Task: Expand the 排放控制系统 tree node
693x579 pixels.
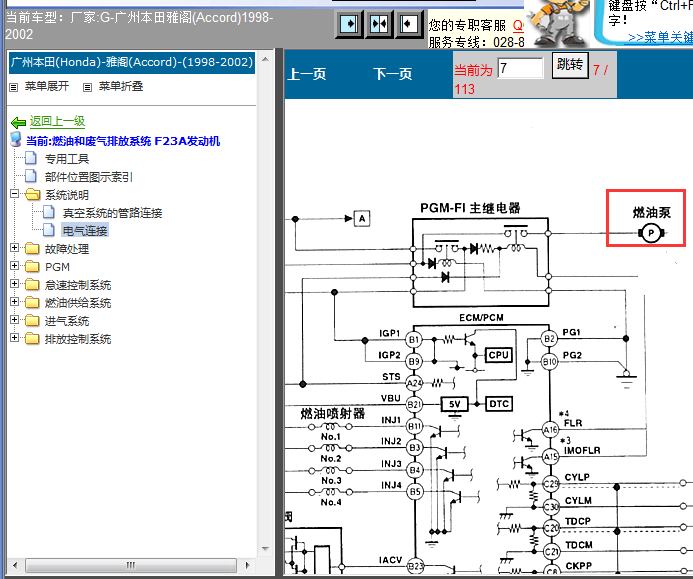Action: click(15, 338)
